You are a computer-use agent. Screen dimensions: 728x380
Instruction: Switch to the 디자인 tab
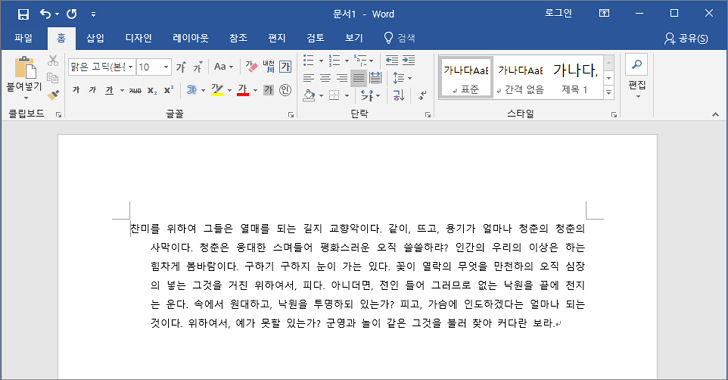[x=138, y=38]
